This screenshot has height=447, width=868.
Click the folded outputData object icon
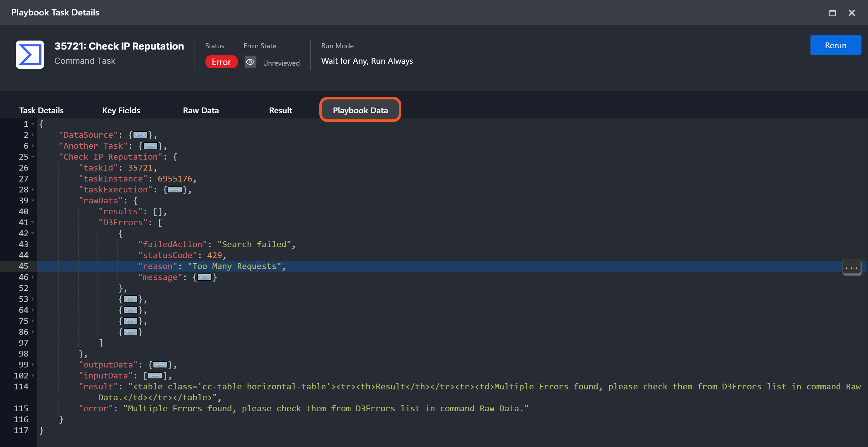pos(160,365)
